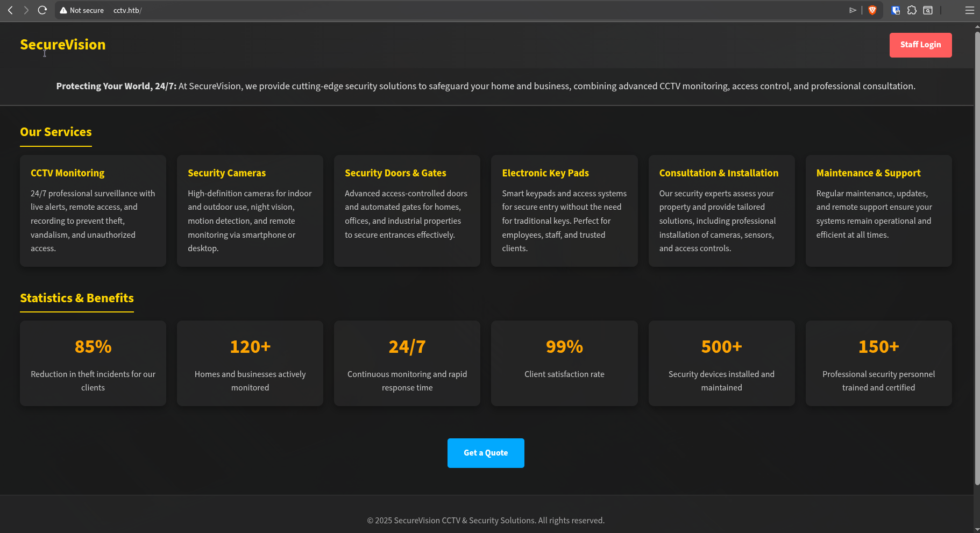Open the Brave hamburger main menu
Viewport: 980px width, 533px height.
pyautogui.click(x=970, y=10)
